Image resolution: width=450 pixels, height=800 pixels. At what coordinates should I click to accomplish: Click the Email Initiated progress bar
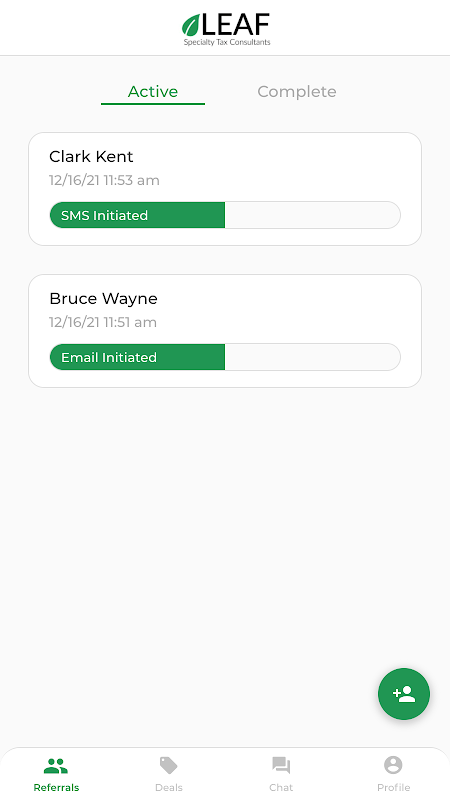click(225, 357)
